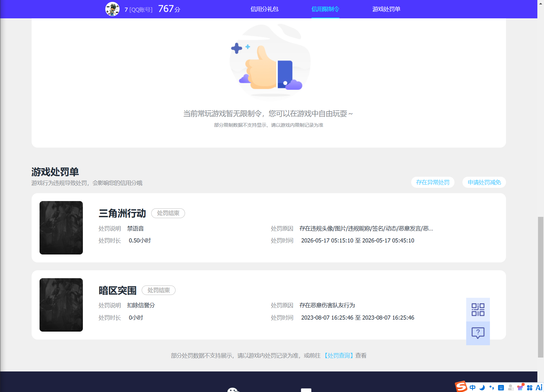Open the Sogou toolbox grid icon
The height and width of the screenshot is (392, 544).
pyautogui.click(x=530, y=388)
